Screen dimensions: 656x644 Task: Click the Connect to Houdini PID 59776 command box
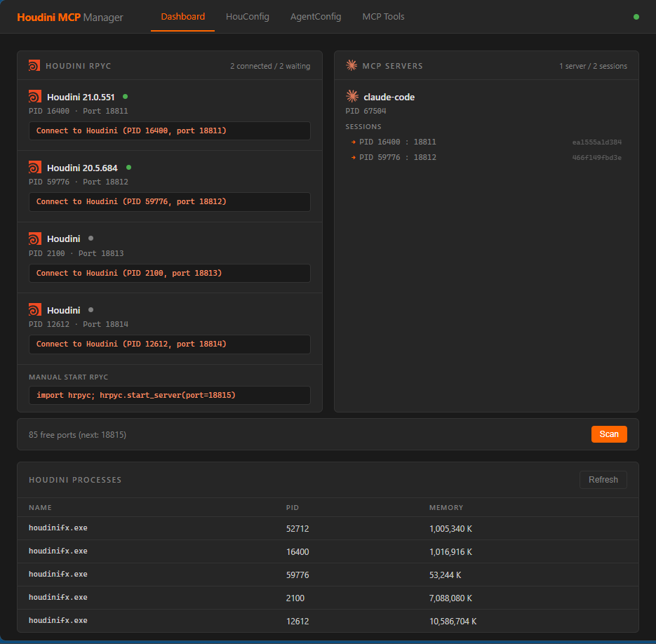click(170, 202)
